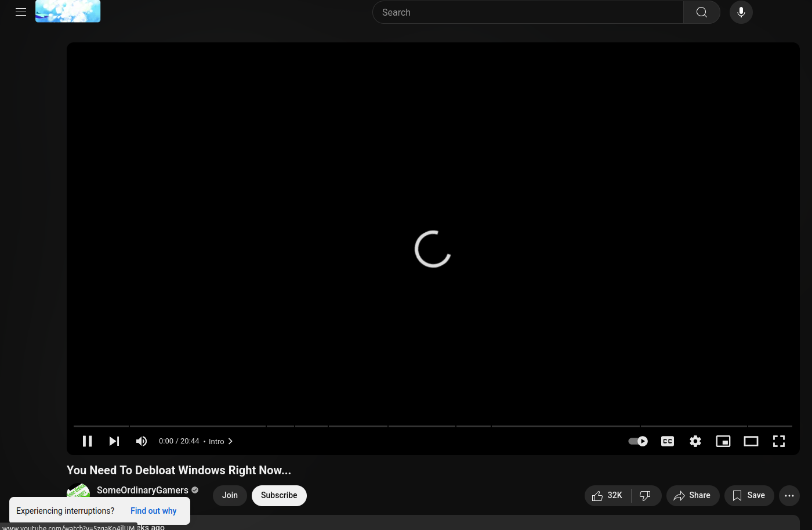The image size is (812, 530).
Task: Dislike the video
Action: pyautogui.click(x=646, y=495)
